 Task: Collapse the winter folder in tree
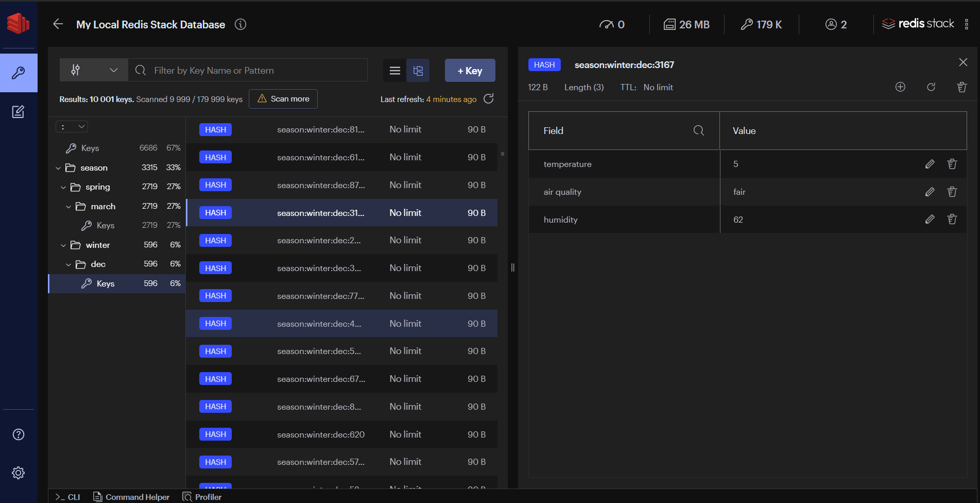[63, 245]
